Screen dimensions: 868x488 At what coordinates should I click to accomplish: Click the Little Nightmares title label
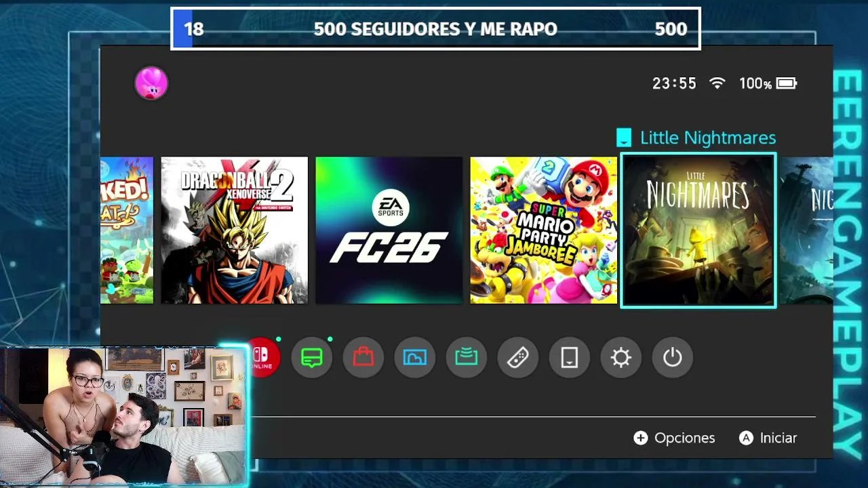point(708,138)
